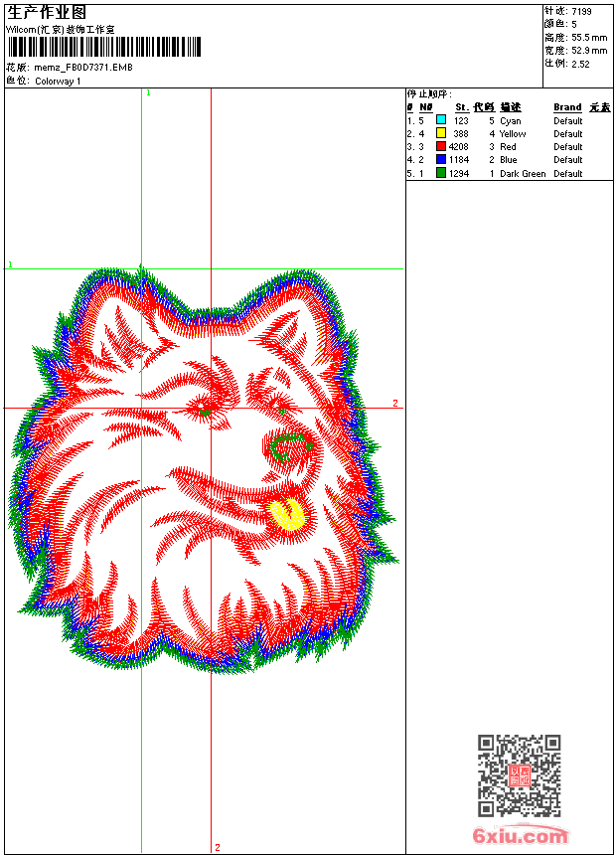Image resolution: width=616 pixels, height=855 pixels.
Task: Select the stitch count value 7199
Action: (581, 12)
